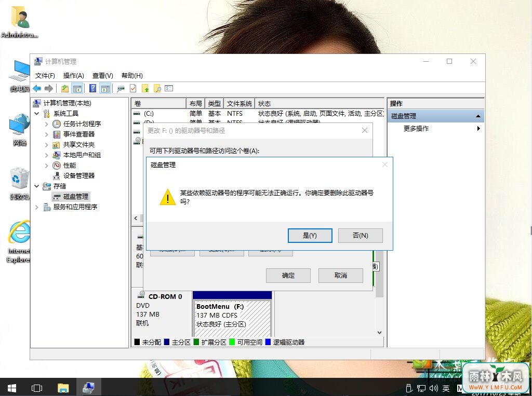The width and height of the screenshot is (532, 396).
Task: Open File Explorer from taskbar
Action: pyautogui.click(x=63, y=388)
